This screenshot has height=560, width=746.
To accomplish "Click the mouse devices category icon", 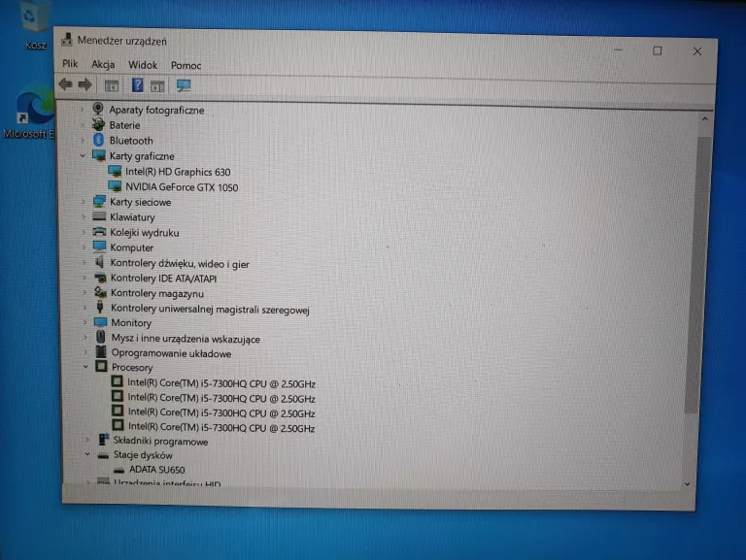I will pos(100,337).
